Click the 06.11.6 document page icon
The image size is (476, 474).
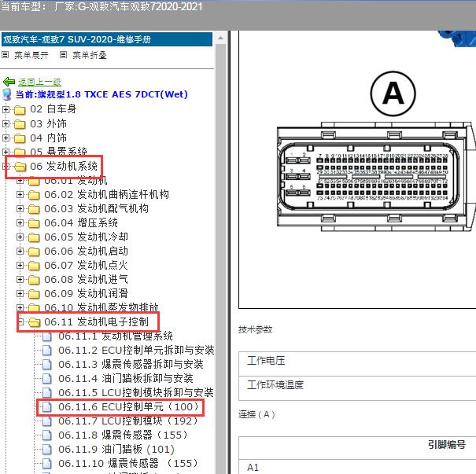pyautogui.click(x=47, y=406)
